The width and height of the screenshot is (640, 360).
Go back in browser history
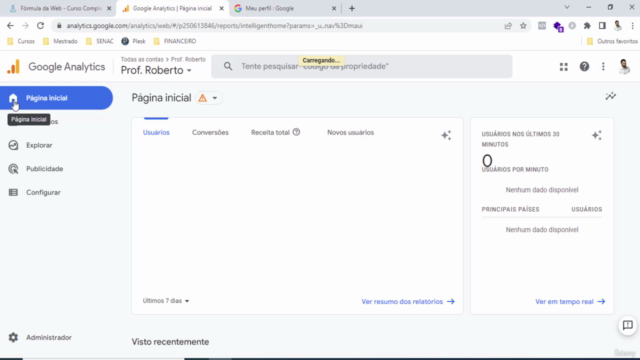pos(10,26)
